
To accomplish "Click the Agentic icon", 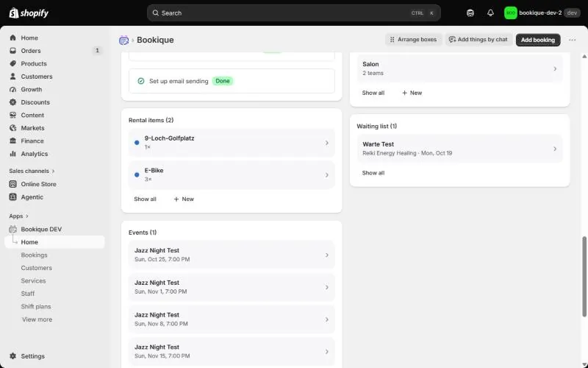I will click(13, 197).
